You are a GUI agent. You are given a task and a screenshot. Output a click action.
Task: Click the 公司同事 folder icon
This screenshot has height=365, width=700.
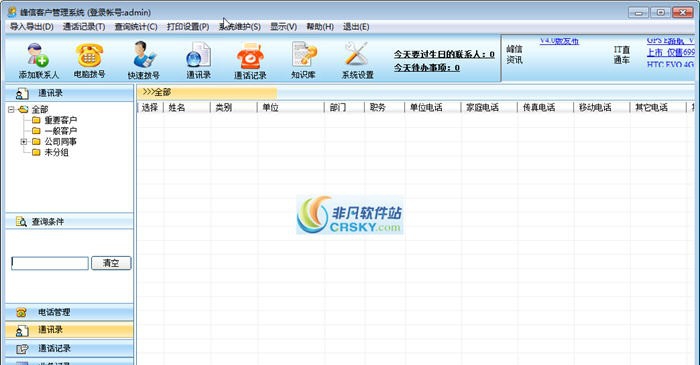tap(36, 141)
